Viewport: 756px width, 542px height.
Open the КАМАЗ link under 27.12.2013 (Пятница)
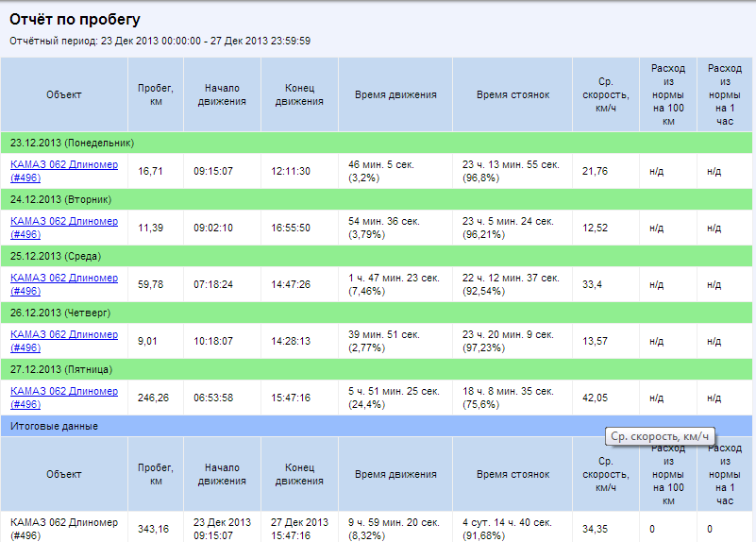[64, 398]
